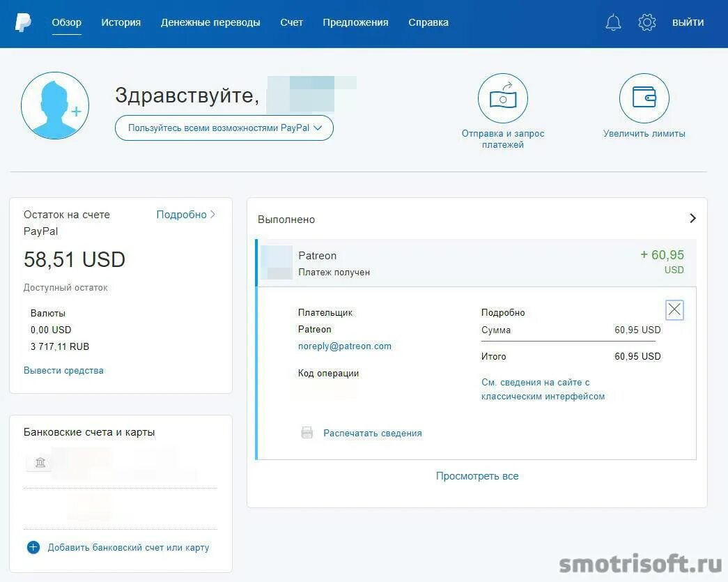
Task: Click the ВЫЙТИ logout link
Action: pos(688,22)
